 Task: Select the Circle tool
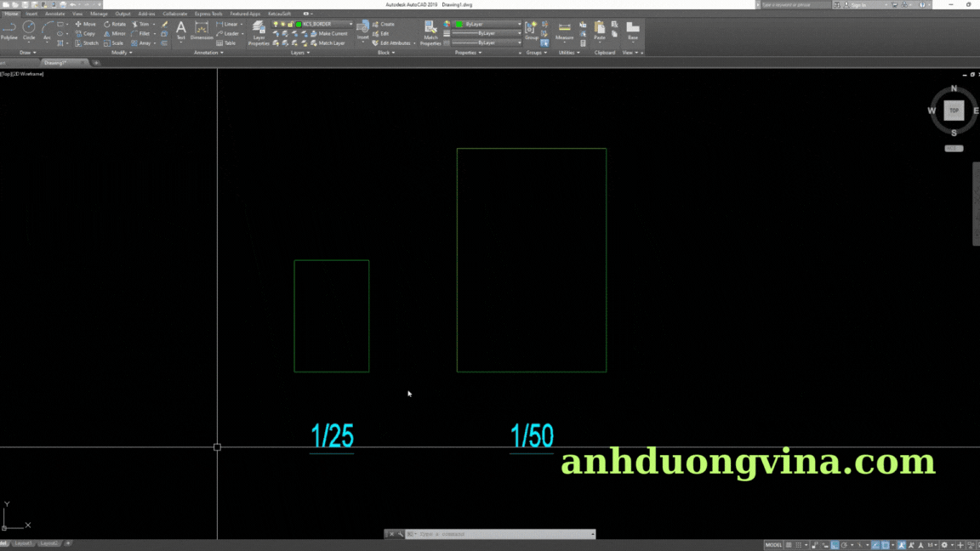click(29, 30)
